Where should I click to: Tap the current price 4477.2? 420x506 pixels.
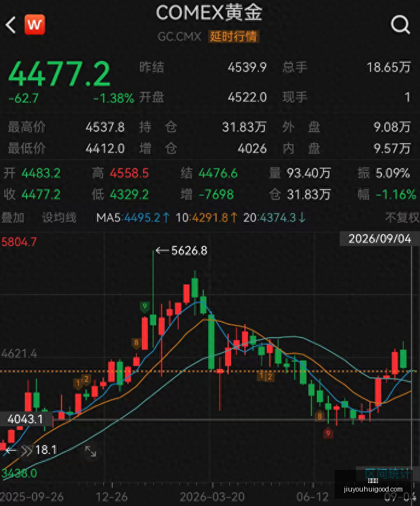point(60,74)
